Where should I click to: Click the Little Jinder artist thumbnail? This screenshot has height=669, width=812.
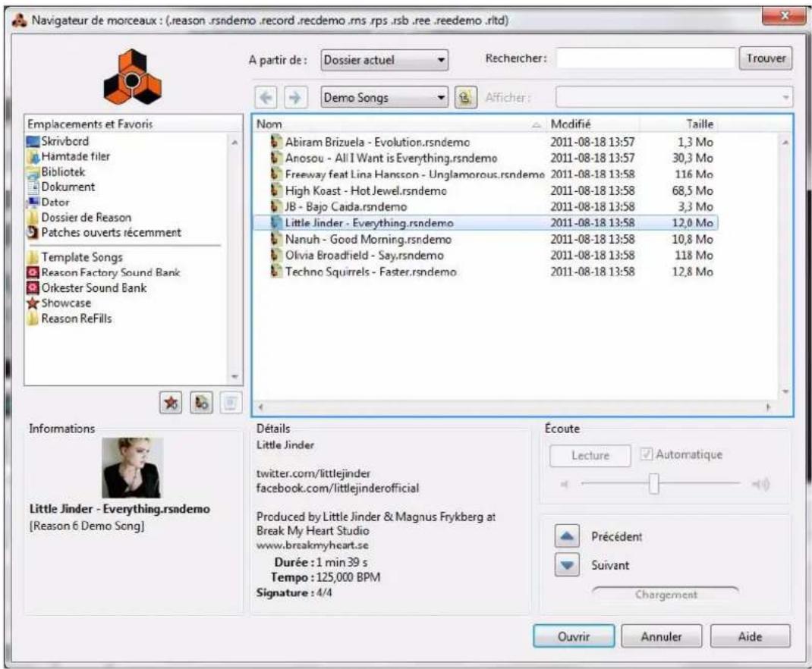(x=132, y=468)
